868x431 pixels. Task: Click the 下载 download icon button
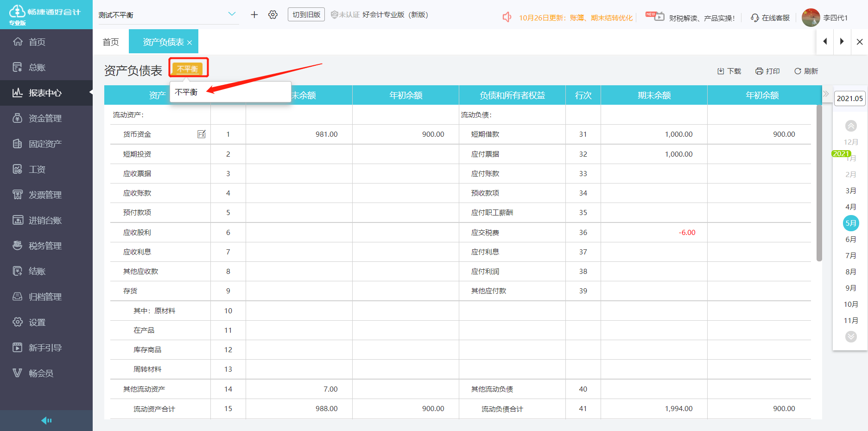point(729,71)
